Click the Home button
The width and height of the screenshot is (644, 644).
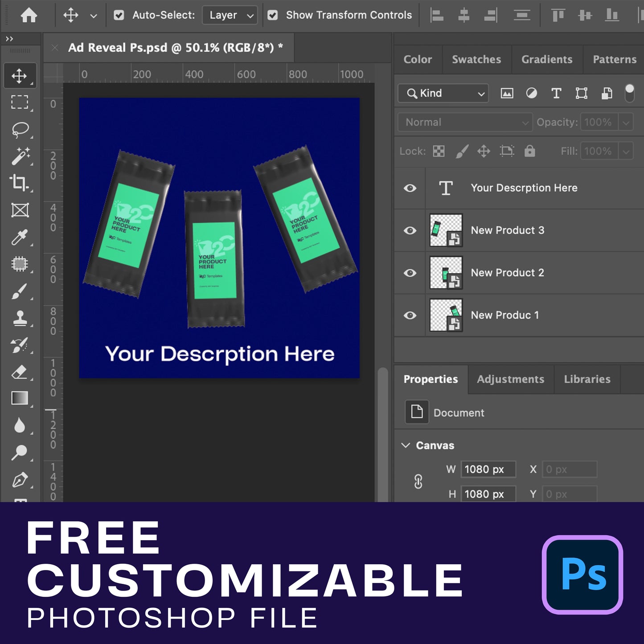coord(29,15)
